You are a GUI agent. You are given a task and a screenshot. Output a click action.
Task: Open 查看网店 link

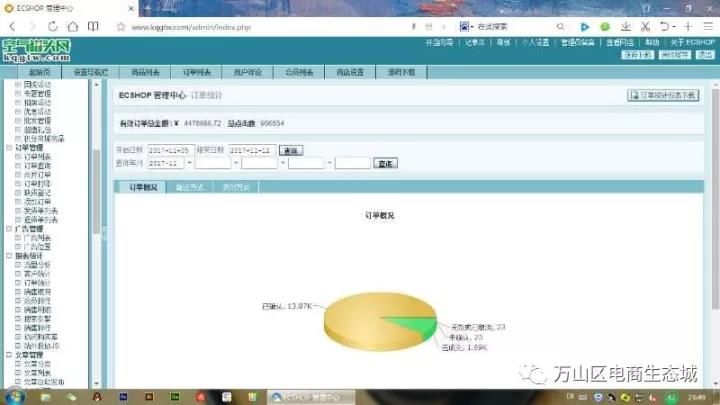(x=620, y=42)
